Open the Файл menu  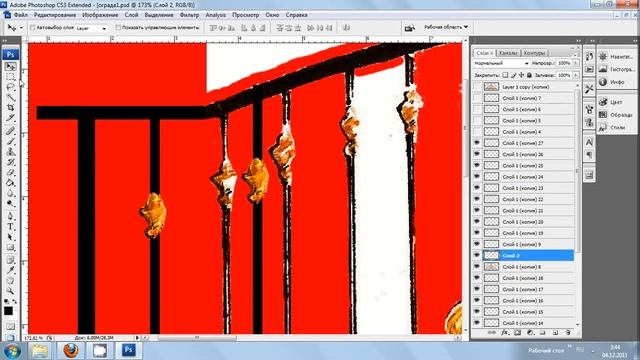pyautogui.click(x=21, y=15)
